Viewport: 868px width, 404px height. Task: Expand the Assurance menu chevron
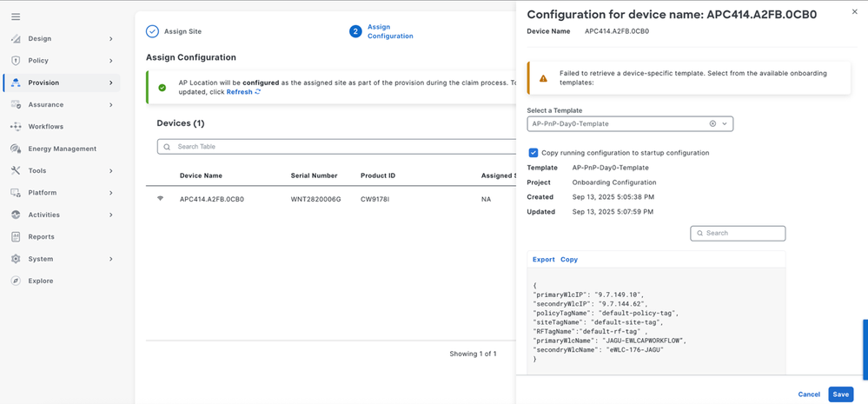(x=110, y=104)
